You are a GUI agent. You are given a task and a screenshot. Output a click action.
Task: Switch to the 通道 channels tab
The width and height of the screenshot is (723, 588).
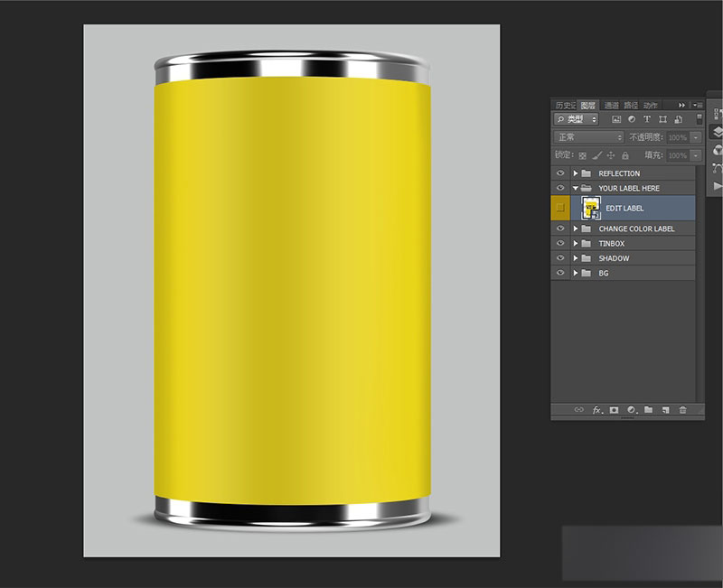tap(612, 105)
